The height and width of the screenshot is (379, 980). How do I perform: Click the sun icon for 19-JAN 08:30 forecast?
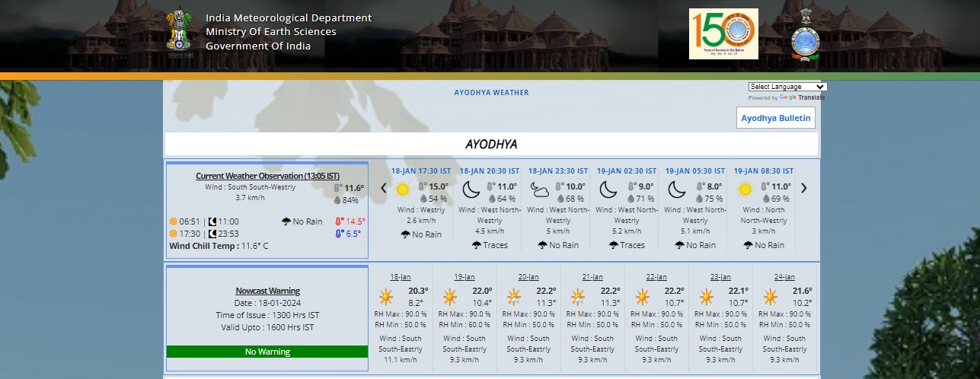(x=745, y=189)
